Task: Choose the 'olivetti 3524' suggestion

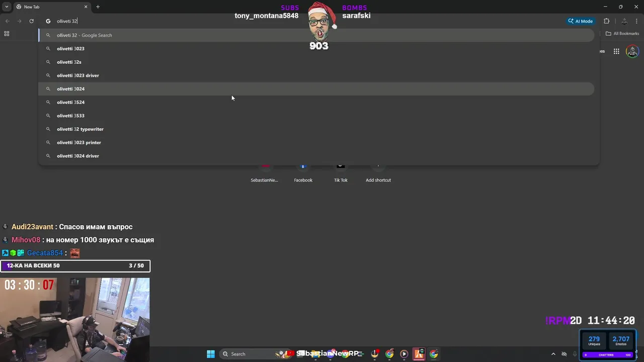Action: click(x=316, y=102)
